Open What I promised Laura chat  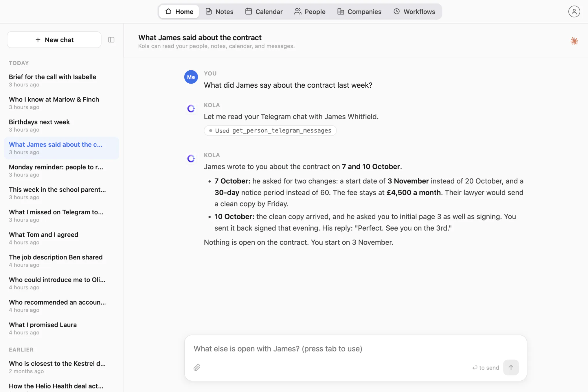[61, 329]
